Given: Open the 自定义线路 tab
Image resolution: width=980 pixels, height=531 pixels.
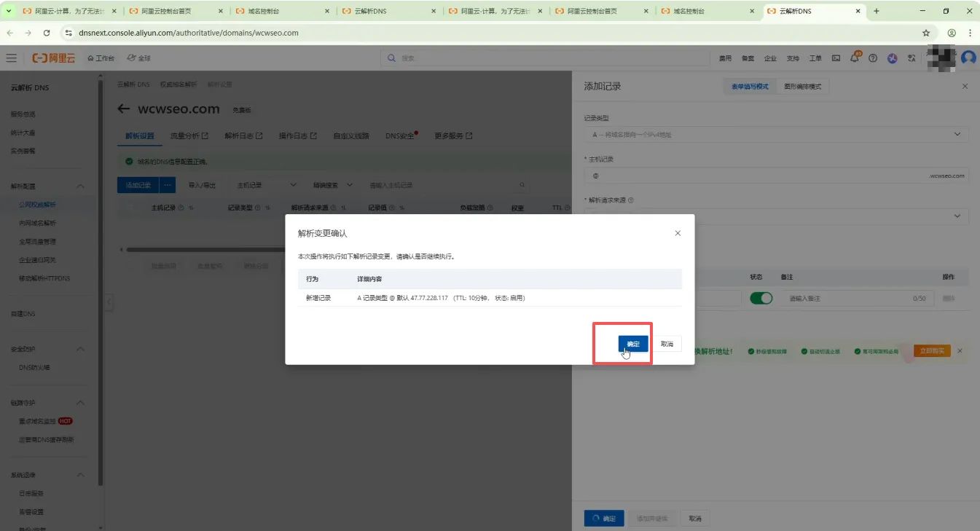Looking at the screenshot, I should coord(351,135).
